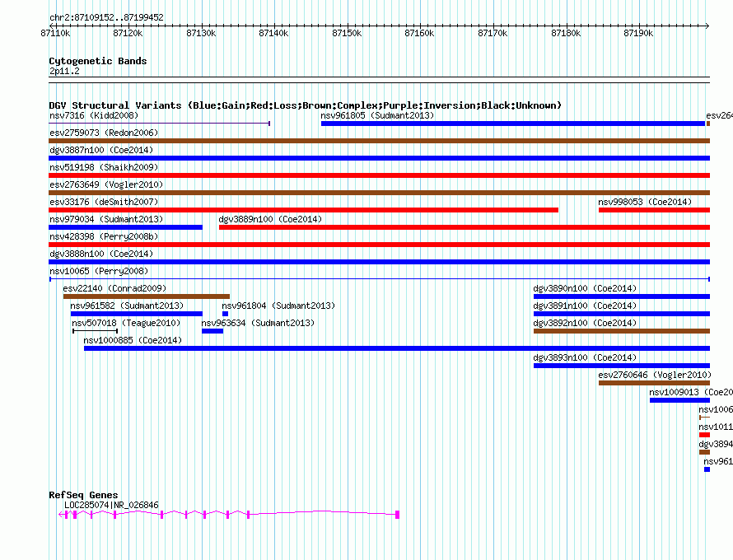
Task: Select the nsv961805 (Sudmant2013) blue gain bar
Action: 513,124
